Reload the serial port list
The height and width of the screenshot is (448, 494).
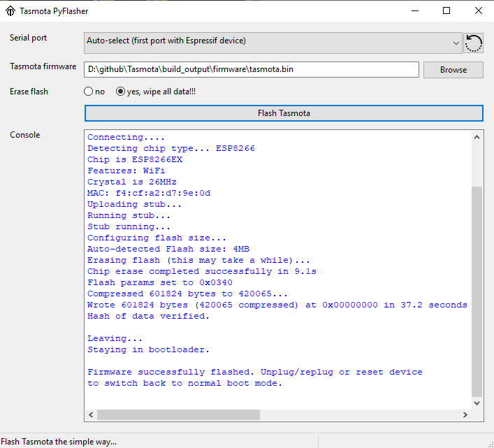[x=473, y=43]
